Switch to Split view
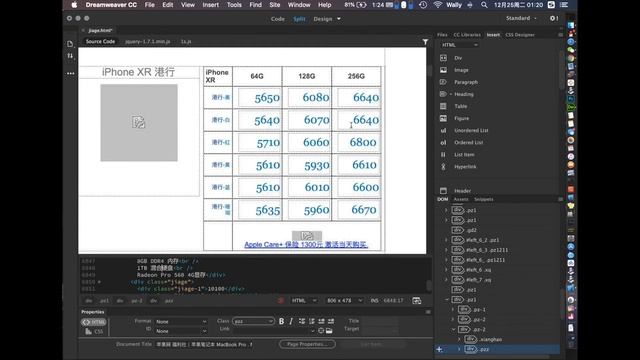This screenshot has height=360, width=640. tap(299, 19)
